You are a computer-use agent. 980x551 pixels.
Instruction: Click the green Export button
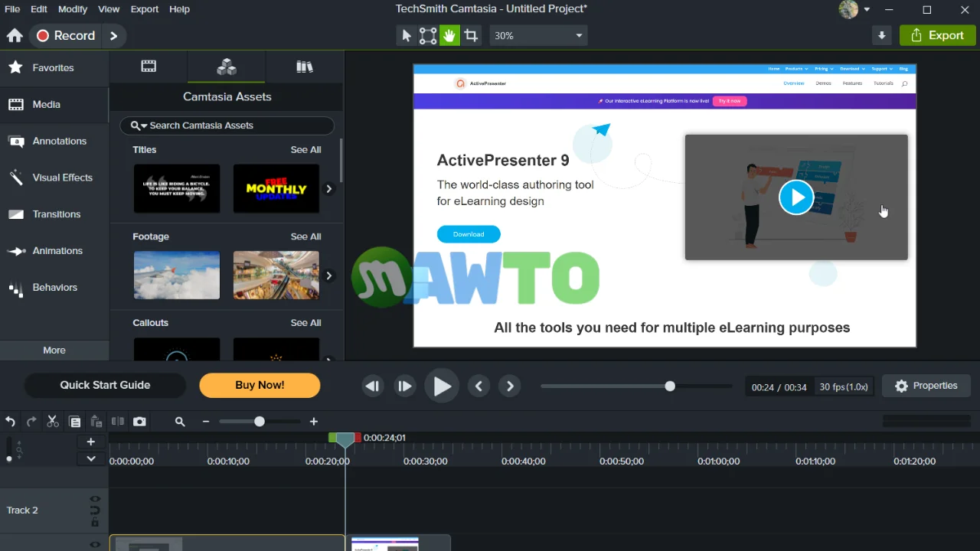[x=938, y=35]
